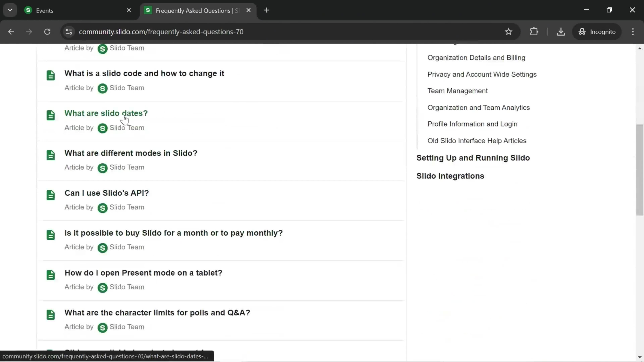Screen dimensions: 644x362
Task: Open the downloads icon
Action: coord(561,32)
